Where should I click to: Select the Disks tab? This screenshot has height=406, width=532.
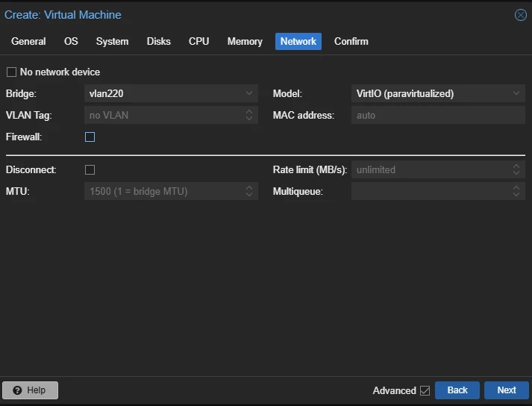158,41
